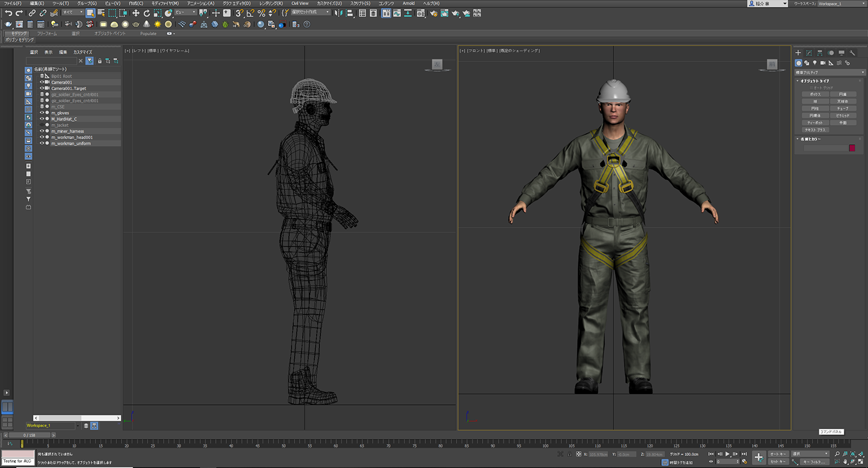The image size is (868, 468).
Task: Click the help question mark icon
Action: coord(307,24)
